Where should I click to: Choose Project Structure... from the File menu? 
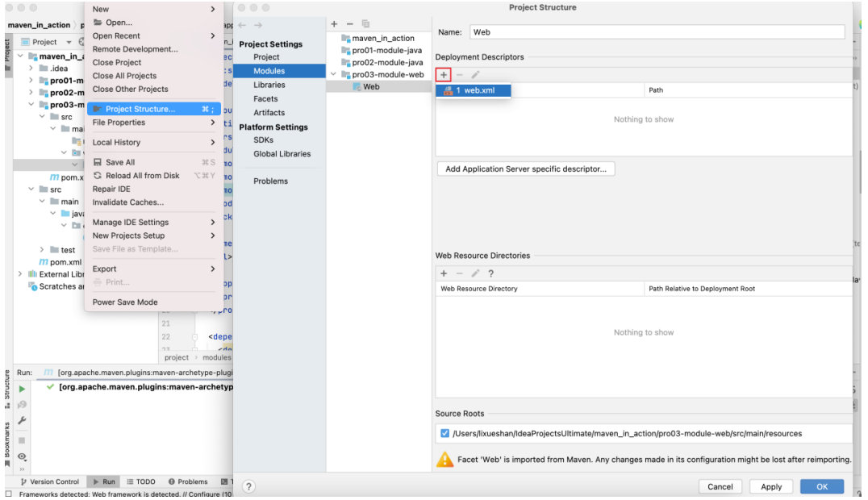point(154,109)
